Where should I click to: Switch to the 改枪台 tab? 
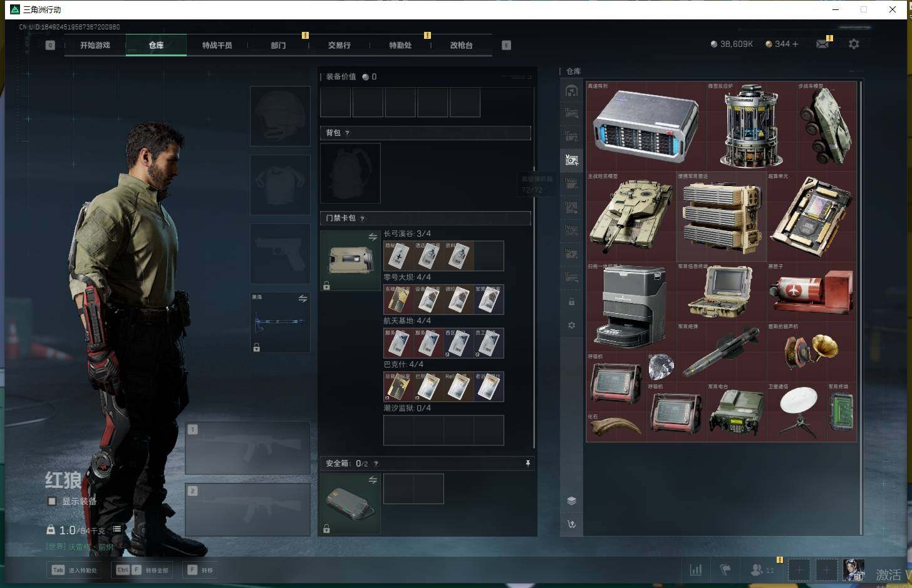(x=461, y=45)
